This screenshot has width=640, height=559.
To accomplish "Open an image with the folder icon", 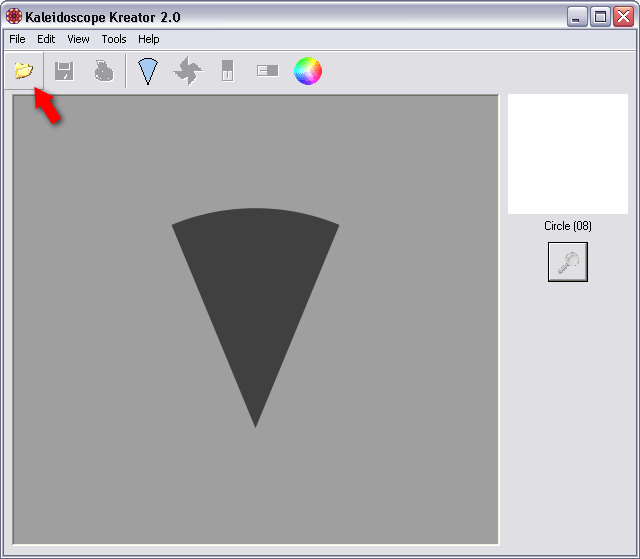I will (x=23, y=71).
